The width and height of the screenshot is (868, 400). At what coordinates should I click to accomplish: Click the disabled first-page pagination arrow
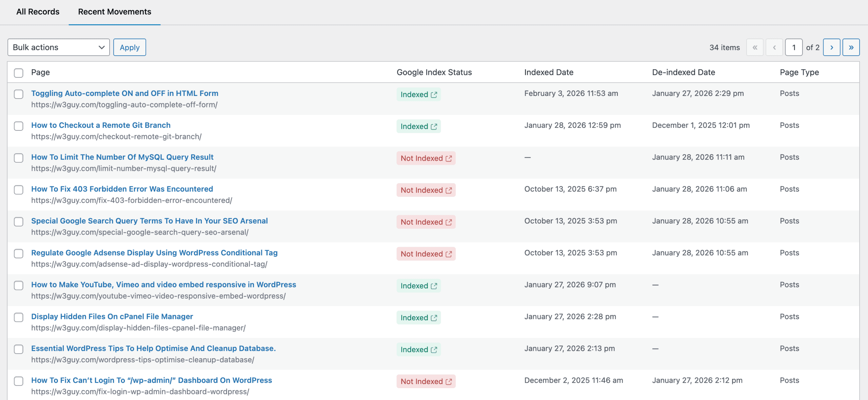(x=755, y=47)
